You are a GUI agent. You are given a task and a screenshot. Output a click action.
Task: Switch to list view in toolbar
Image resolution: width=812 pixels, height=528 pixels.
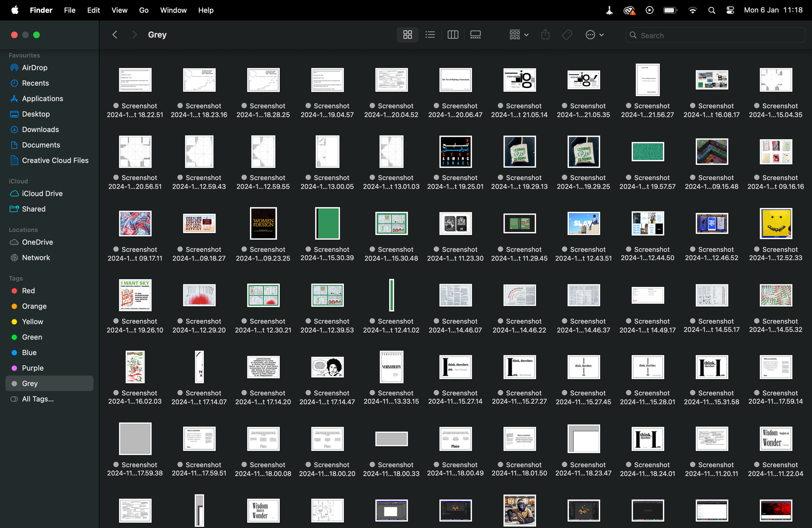430,35
